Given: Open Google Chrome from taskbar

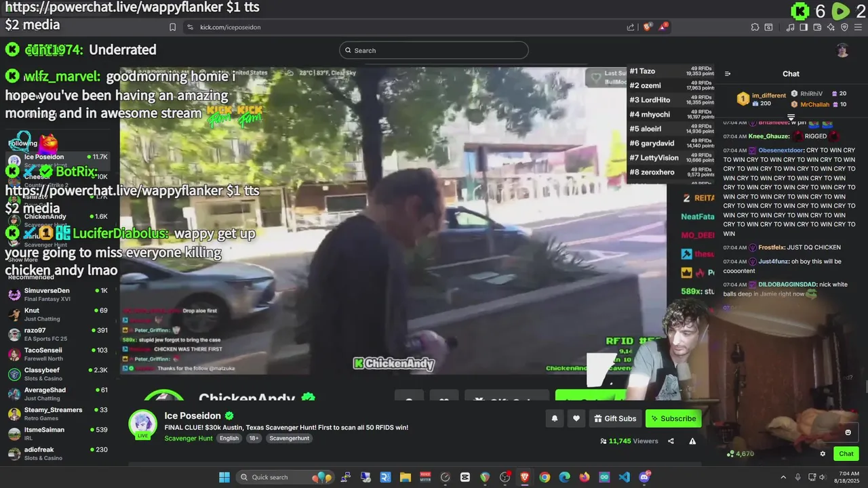Looking at the screenshot, I should click(x=545, y=477).
